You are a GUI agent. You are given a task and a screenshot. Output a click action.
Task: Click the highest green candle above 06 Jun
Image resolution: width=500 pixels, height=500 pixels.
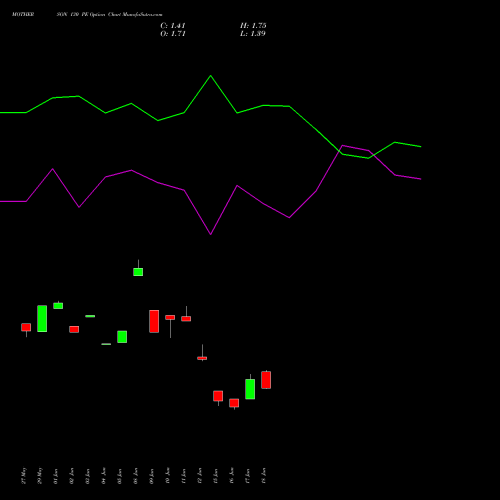(x=138, y=272)
